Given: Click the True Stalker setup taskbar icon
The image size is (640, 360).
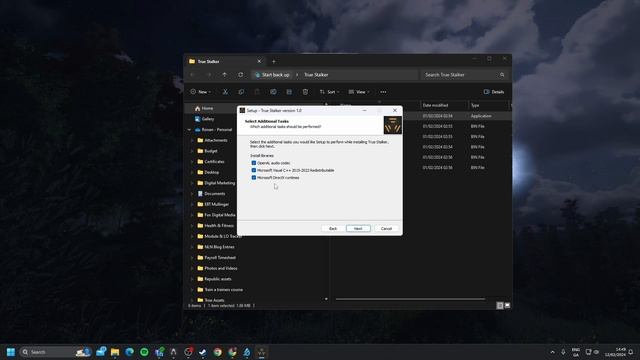Looking at the screenshot, I should click(262, 352).
